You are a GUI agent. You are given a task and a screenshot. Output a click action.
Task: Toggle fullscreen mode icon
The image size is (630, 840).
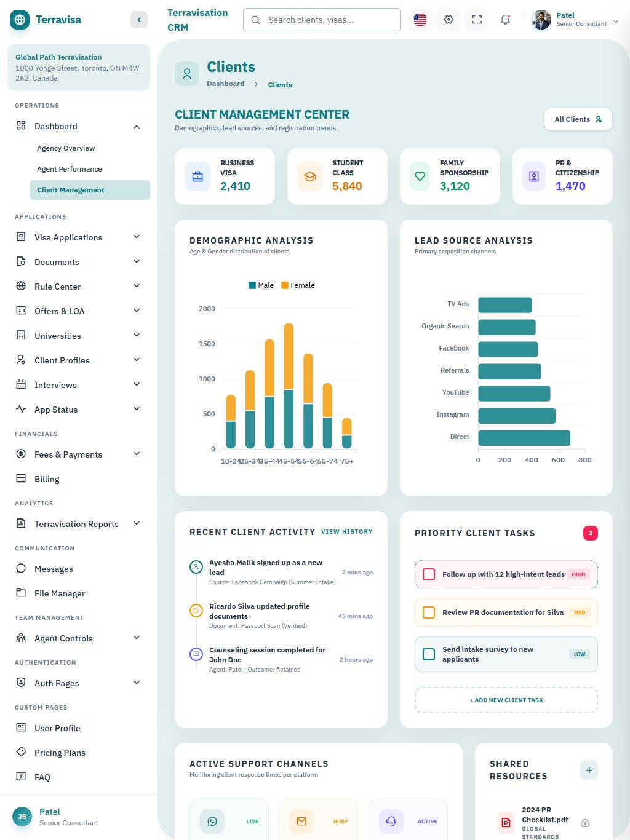[477, 20]
